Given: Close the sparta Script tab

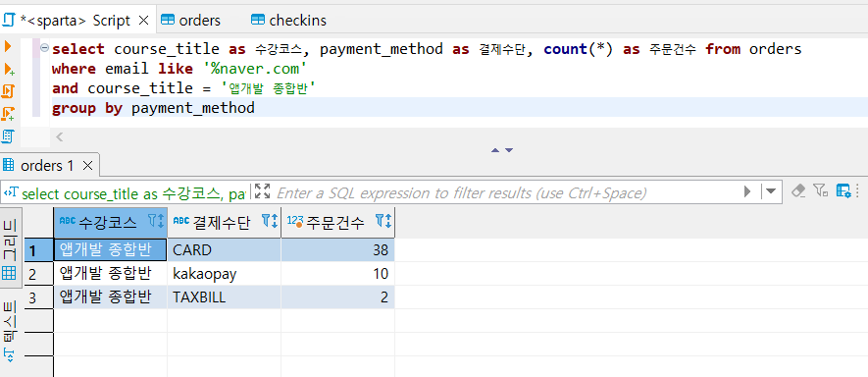Looking at the screenshot, I should 143,21.
